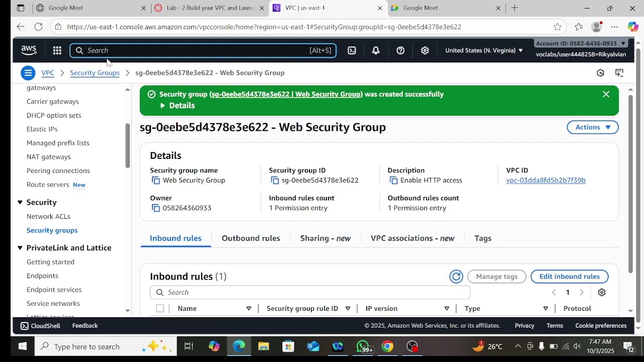Open the notifications bell

[376, 50]
